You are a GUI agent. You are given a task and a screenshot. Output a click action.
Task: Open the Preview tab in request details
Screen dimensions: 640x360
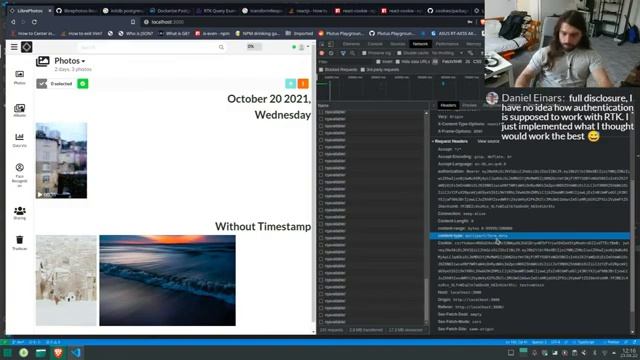(469, 105)
